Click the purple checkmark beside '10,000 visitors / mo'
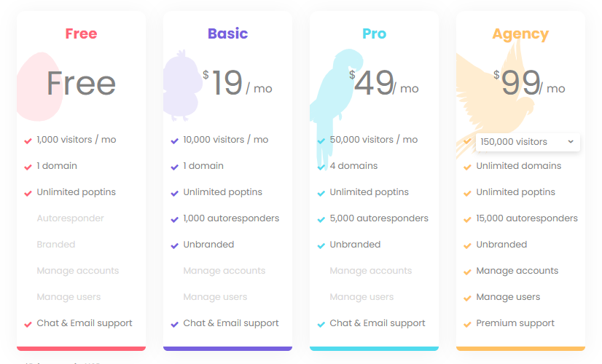602x364 pixels. click(x=174, y=141)
